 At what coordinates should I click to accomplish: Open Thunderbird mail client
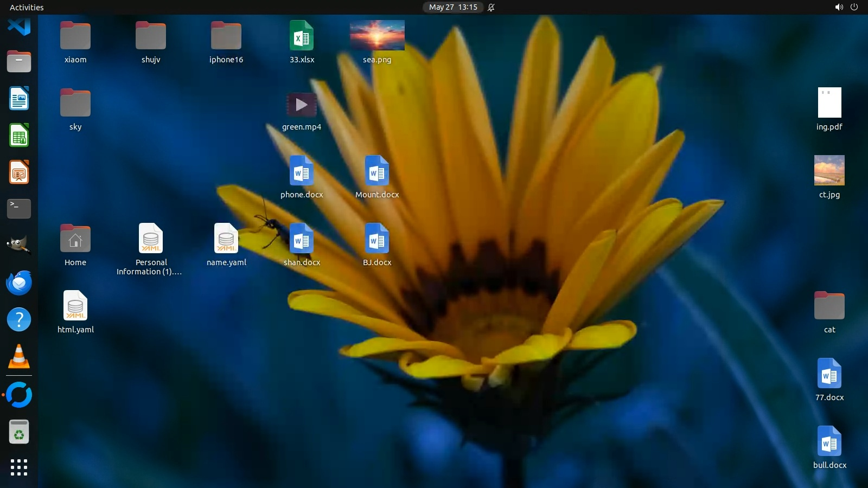tap(19, 282)
